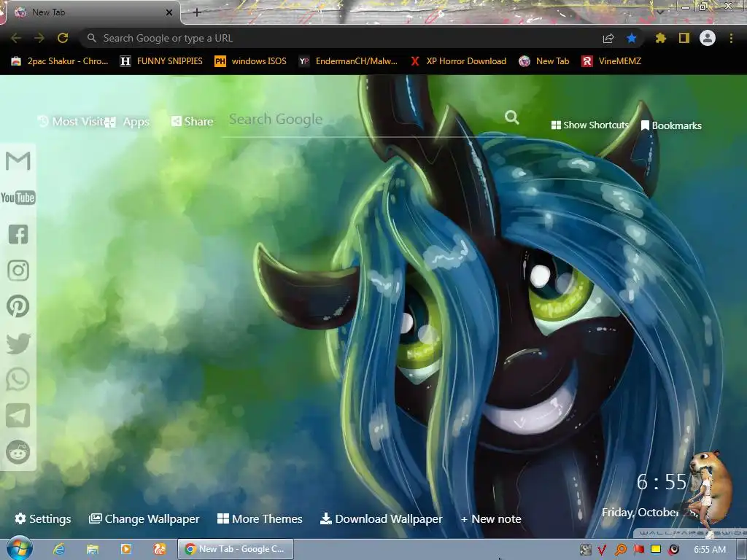Open the EndermanCH/Malw... bookmark
This screenshot has width=747, height=560.
[x=348, y=61]
